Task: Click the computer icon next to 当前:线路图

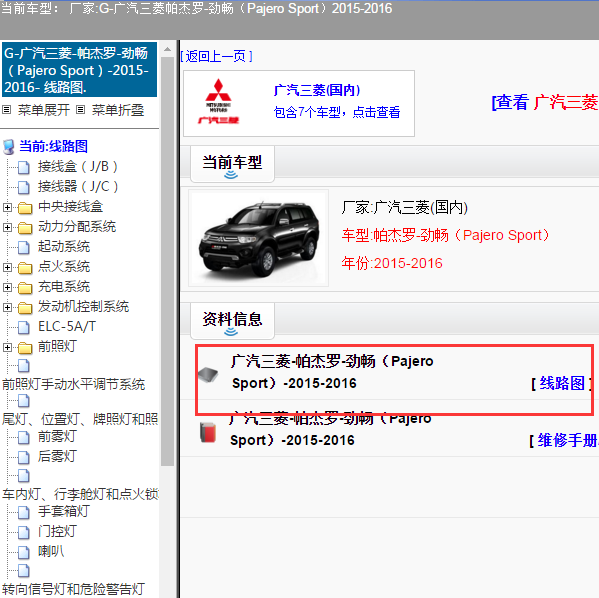Action: [x=8, y=147]
